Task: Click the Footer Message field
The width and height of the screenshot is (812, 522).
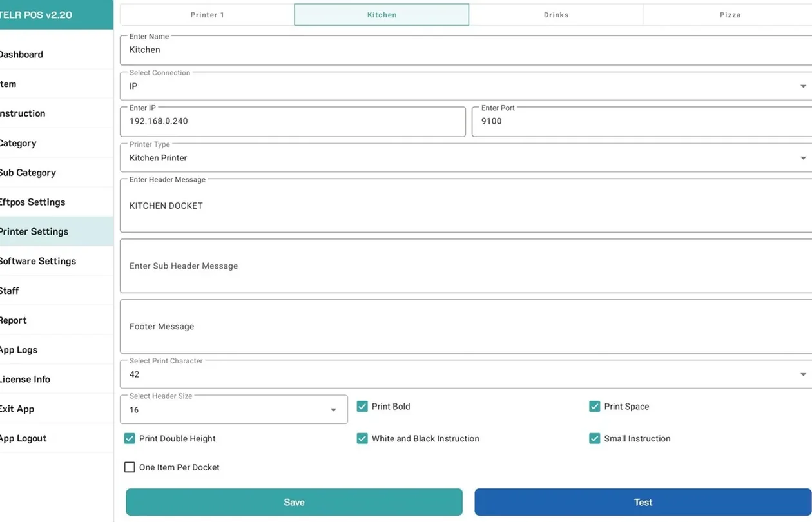Action: click(x=466, y=327)
